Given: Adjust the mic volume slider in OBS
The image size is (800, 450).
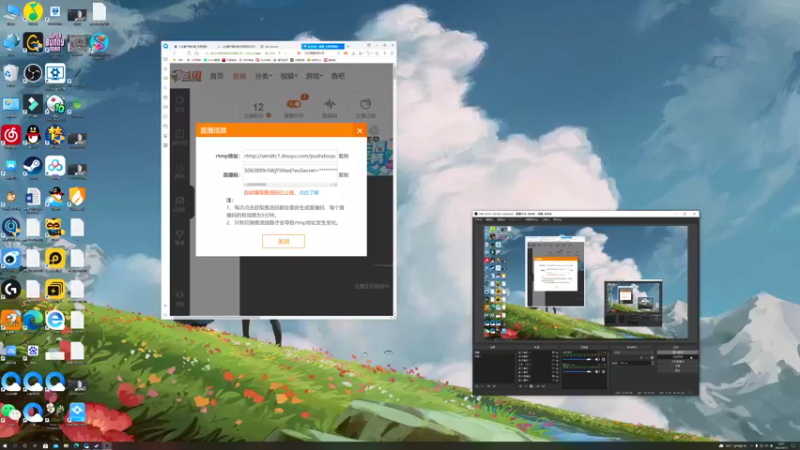Looking at the screenshot, I should [578, 371].
